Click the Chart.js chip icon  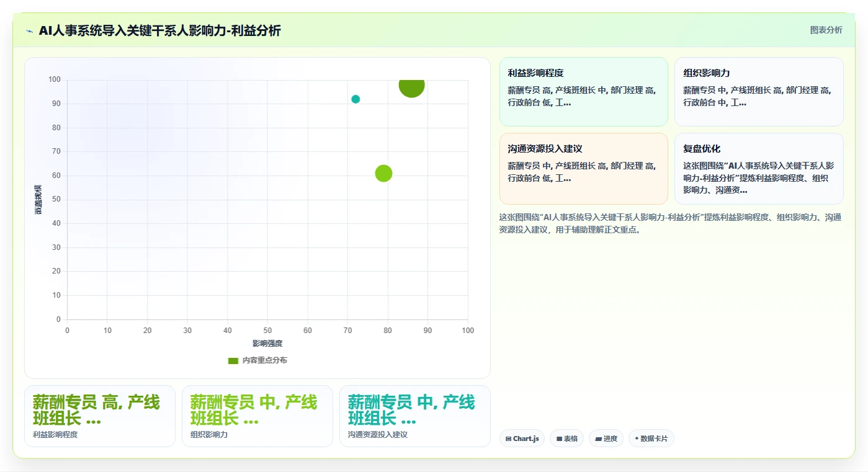(x=509, y=439)
